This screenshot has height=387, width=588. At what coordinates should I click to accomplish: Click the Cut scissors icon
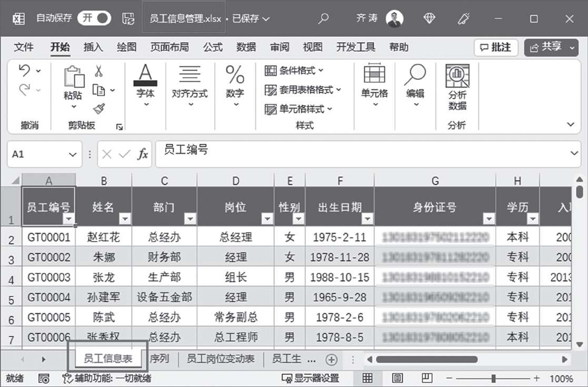(x=99, y=72)
